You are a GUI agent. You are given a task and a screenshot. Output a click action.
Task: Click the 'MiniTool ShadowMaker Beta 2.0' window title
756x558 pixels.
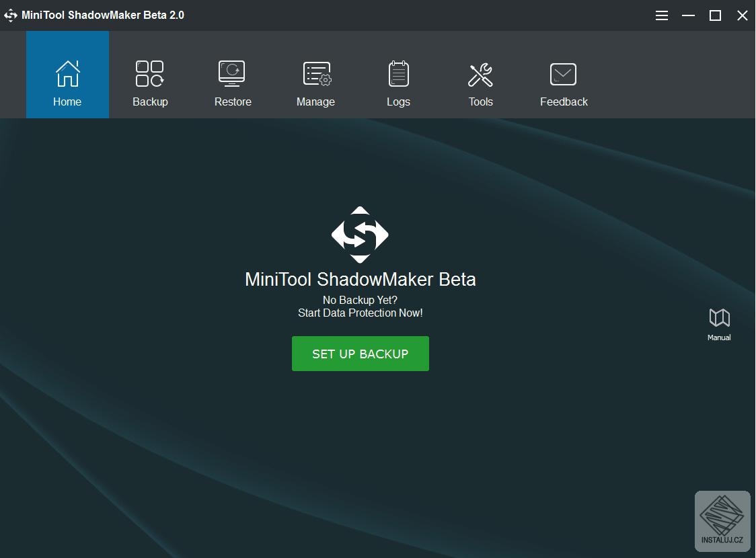coord(103,15)
